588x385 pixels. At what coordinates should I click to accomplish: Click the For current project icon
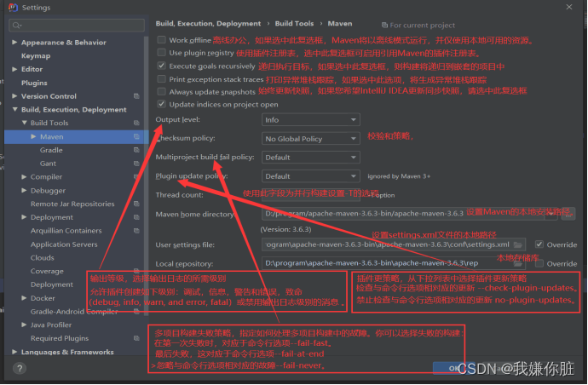[384, 25]
